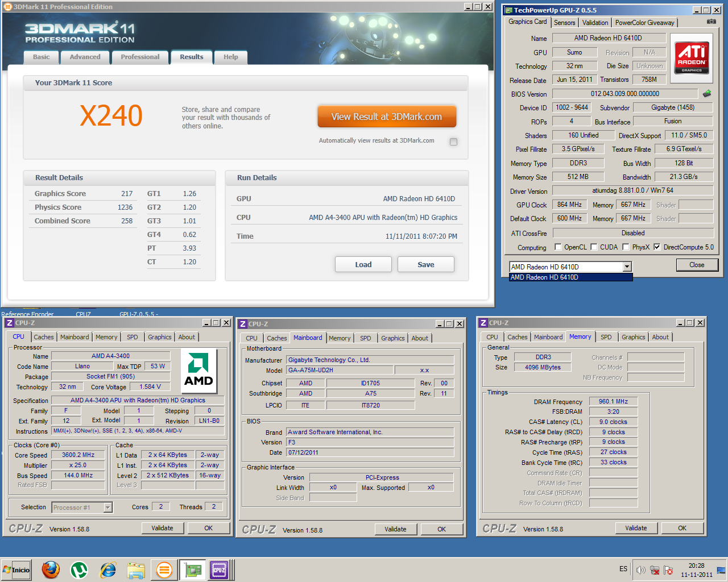The image size is (728, 582).
Task: Open the Professional tab in 3DMark 11
Action: tap(140, 57)
